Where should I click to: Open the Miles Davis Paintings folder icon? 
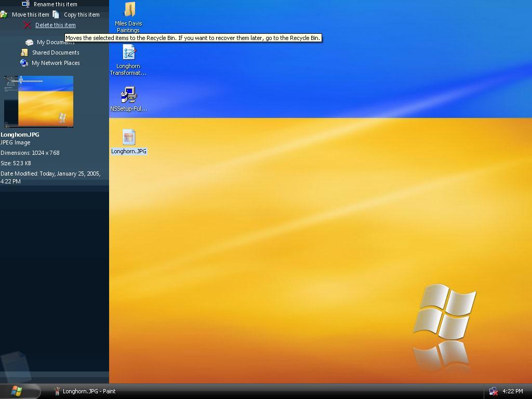(129, 9)
